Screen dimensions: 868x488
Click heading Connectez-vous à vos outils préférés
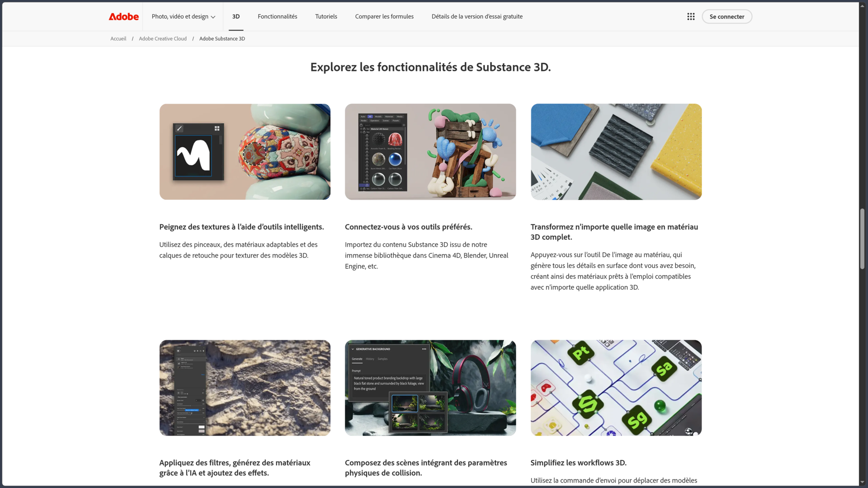(408, 227)
